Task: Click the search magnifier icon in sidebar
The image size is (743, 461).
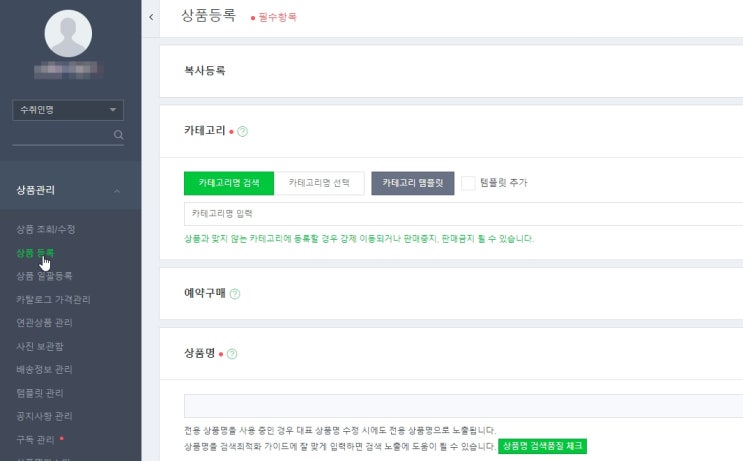Action: [118, 135]
